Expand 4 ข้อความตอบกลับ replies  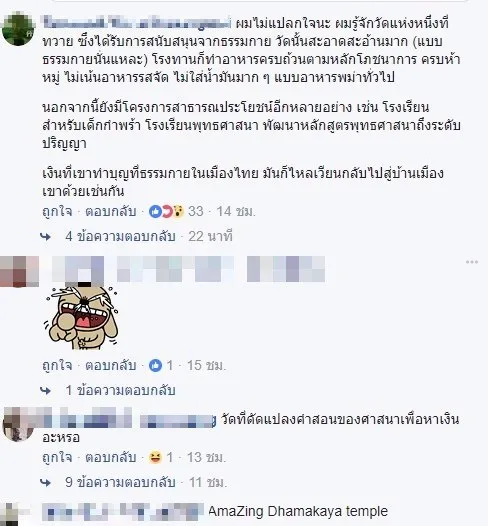[x=120, y=237]
